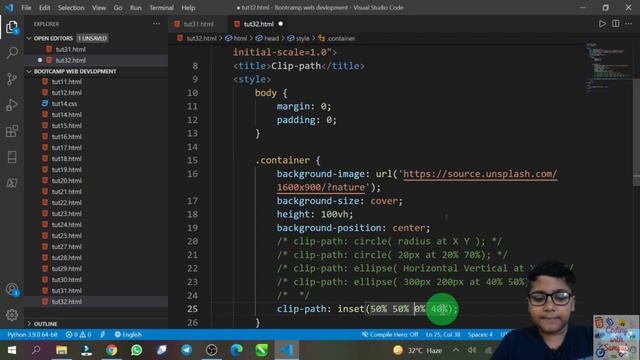The height and width of the screenshot is (360, 640).
Task: Open the volume control tray icon
Action: [x=472, y=350]
